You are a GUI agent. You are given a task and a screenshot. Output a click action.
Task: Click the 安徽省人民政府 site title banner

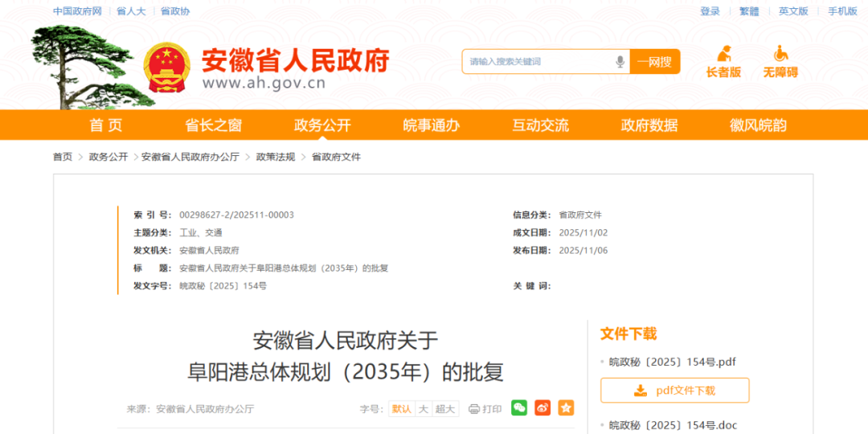click(x=296, y=59)
